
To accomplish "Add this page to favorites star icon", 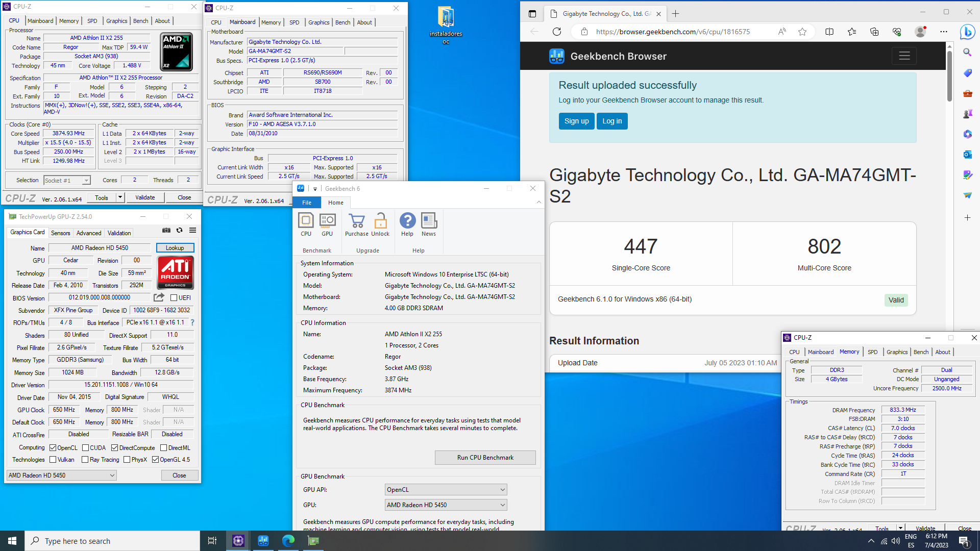I will pyautogui.click(x=802, y=32).
